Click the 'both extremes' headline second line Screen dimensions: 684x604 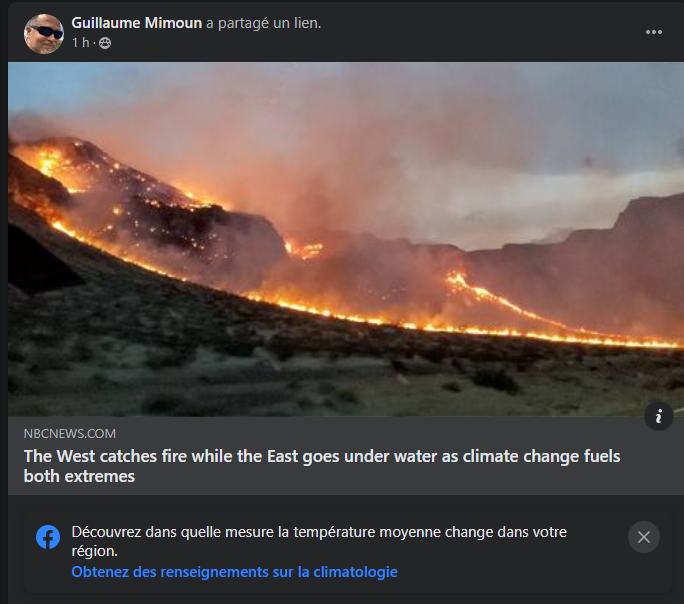click(x=79, y=476)
